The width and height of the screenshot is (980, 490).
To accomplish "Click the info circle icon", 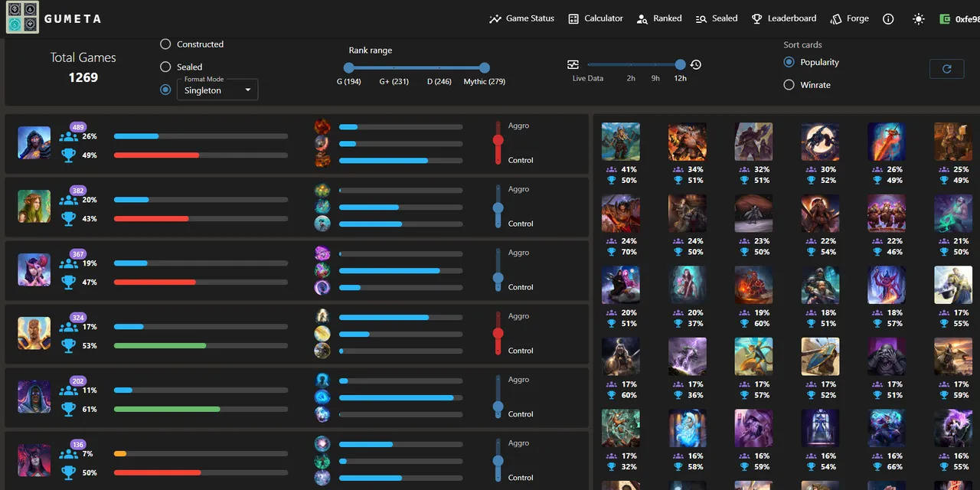I will 888,19.
